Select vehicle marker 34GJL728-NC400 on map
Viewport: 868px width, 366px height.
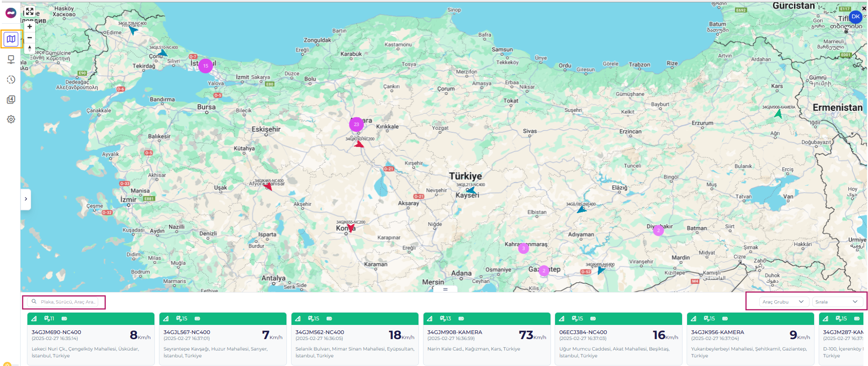pyautogui.click(x=133, y=30)
